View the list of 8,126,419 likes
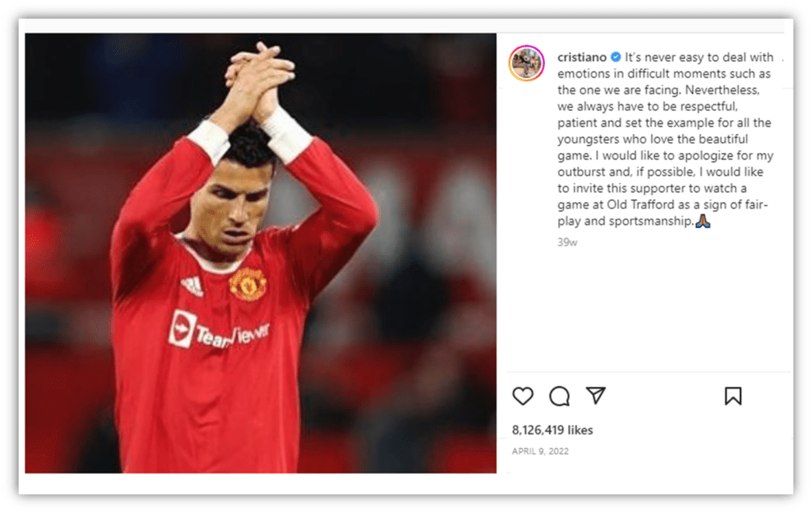Image resolution: width=812 pixels, height=513 pixels. (x=552, y=431)
